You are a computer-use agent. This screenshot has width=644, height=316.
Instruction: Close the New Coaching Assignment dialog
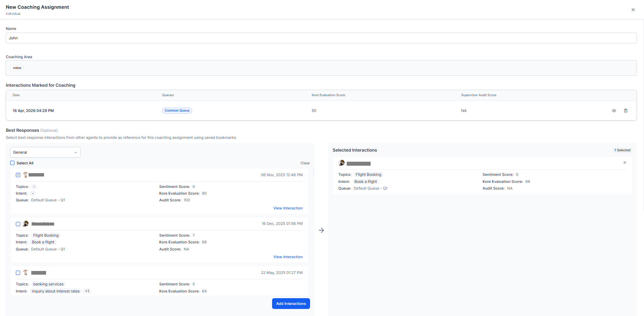click(633, 10)
